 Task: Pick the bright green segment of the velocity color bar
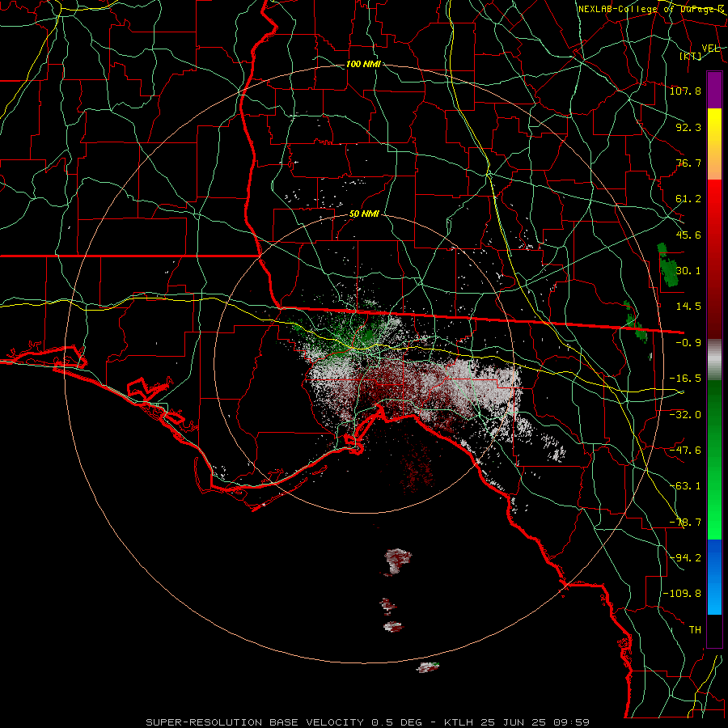714,459
